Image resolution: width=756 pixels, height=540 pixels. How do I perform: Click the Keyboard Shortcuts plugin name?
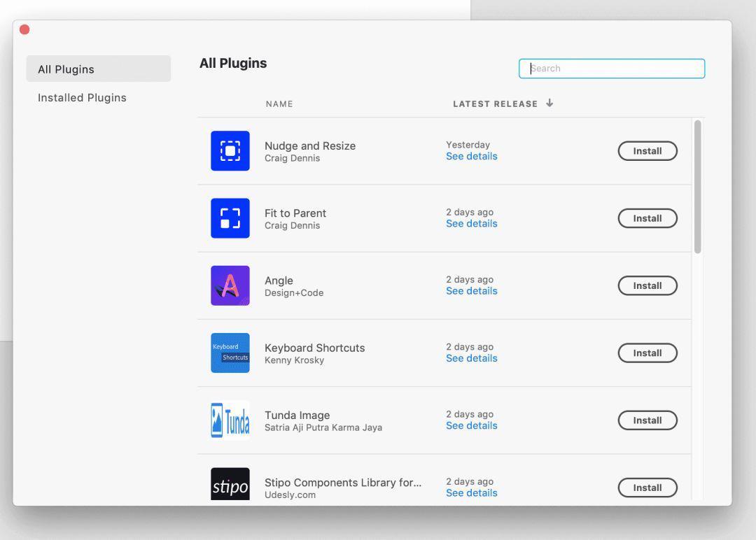pos(315,348)
